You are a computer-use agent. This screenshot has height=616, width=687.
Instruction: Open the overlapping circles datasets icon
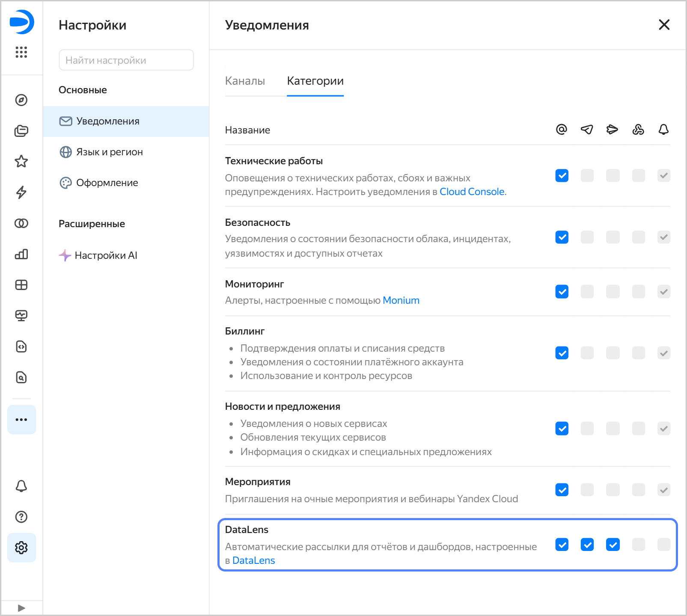[x=21, y=223]
